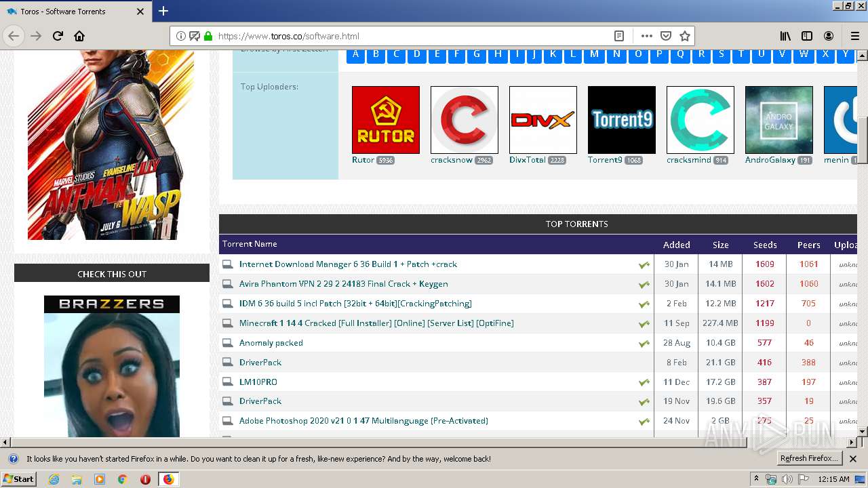868x488 pixels.
Task: Open Adobe Photoshop 2020 torrent link
Action: 363,421
